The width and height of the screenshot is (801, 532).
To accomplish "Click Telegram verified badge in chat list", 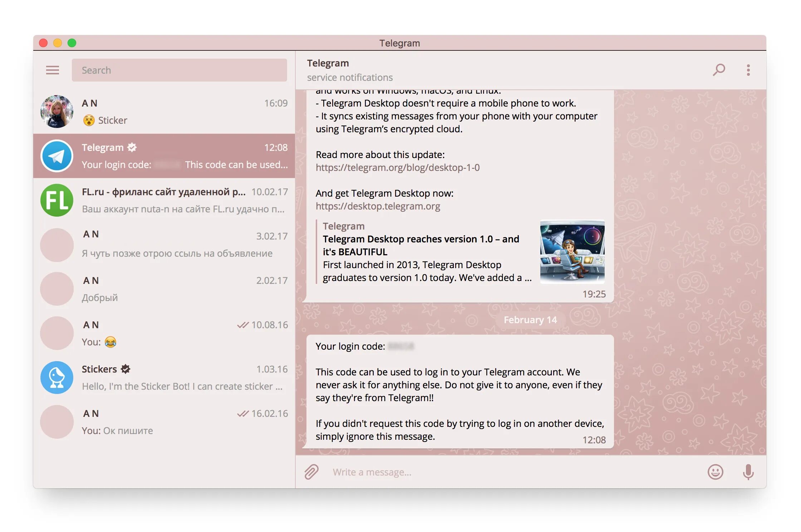I will (132, 147).
